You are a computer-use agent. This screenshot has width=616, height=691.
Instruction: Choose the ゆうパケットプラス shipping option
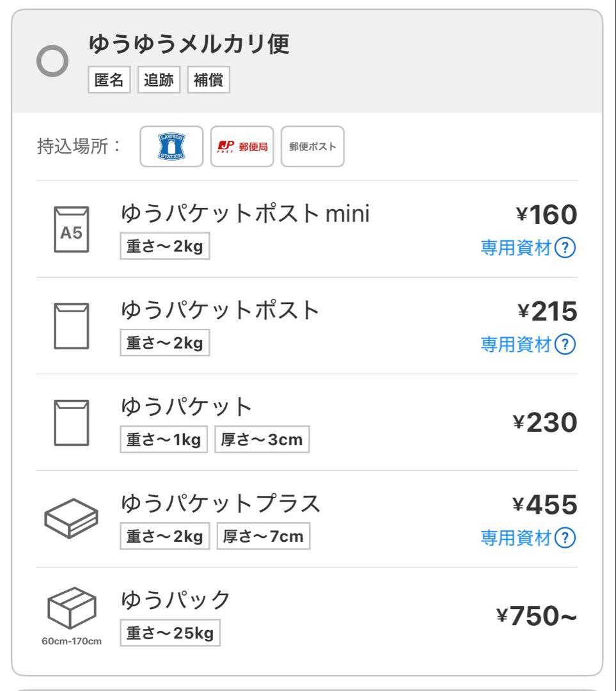pyautogui.click(x=220, y=504)
